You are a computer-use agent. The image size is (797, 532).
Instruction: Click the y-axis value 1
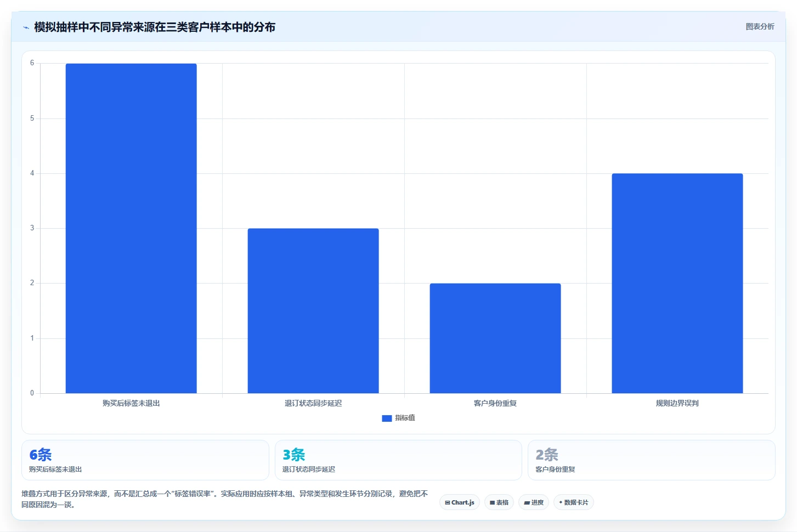click(32, 338)
